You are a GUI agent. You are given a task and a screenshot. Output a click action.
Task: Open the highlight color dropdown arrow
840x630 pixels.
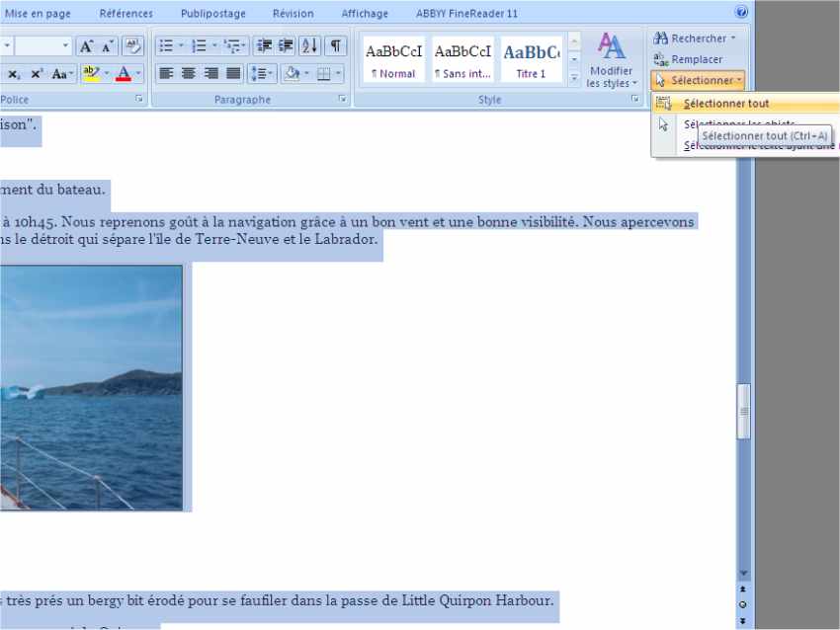[x=107, y=73]
